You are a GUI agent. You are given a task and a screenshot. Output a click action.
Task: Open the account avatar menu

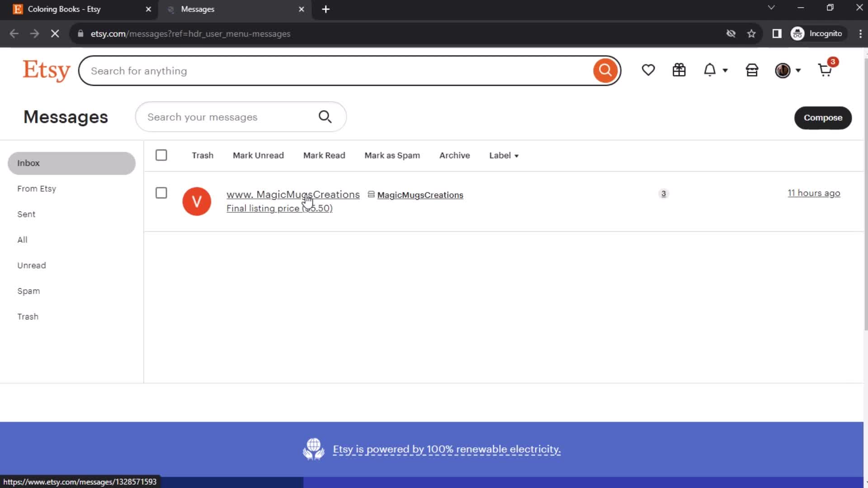[788, 70]
